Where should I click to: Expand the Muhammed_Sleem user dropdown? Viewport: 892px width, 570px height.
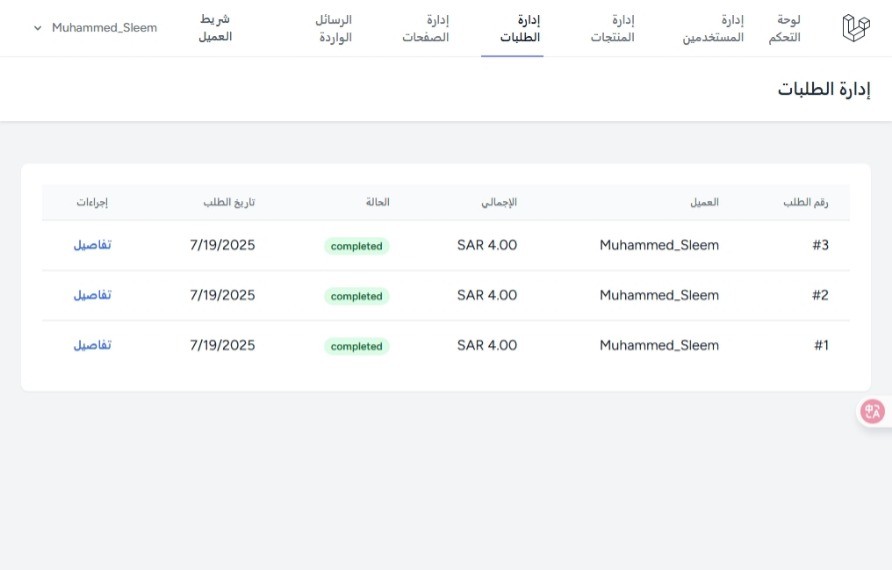[95, 28]
